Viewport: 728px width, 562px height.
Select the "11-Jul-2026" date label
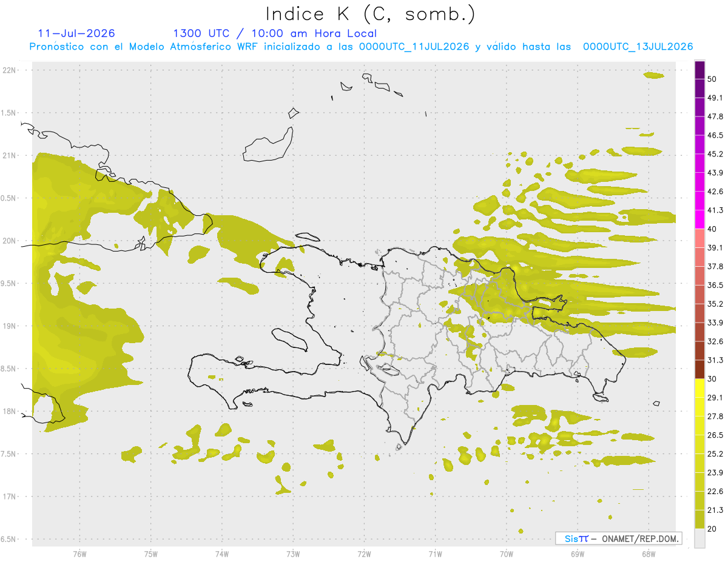coord(76,33)
